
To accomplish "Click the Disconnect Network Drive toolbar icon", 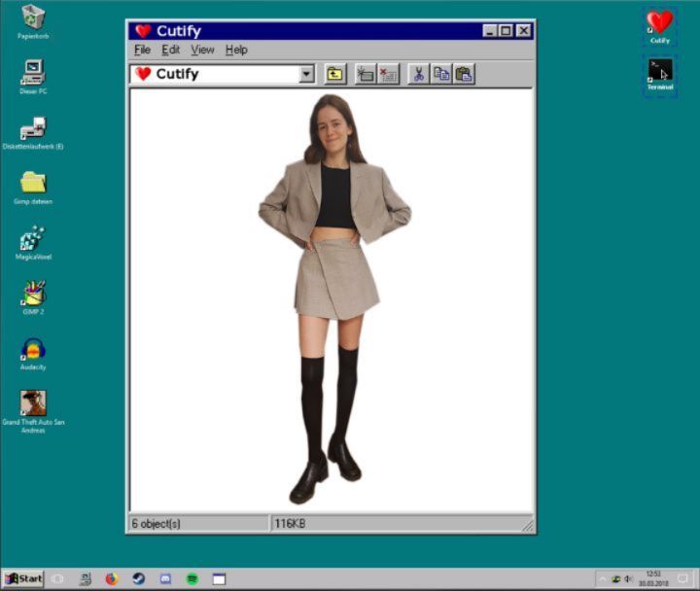I will [x=388, y=74].
